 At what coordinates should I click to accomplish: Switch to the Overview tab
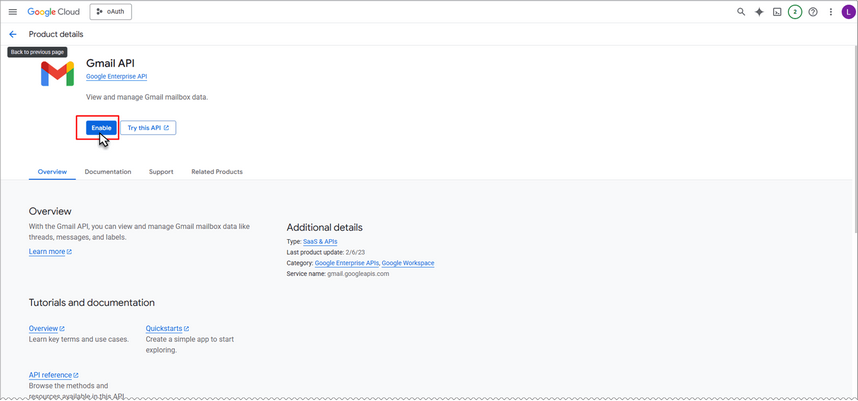(53, 171)
